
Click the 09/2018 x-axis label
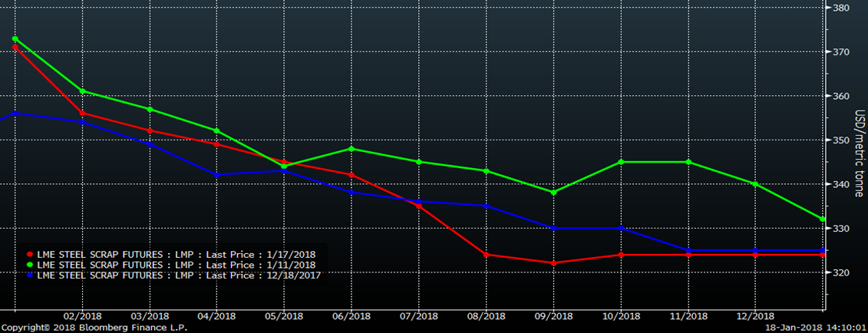point(553,316)
